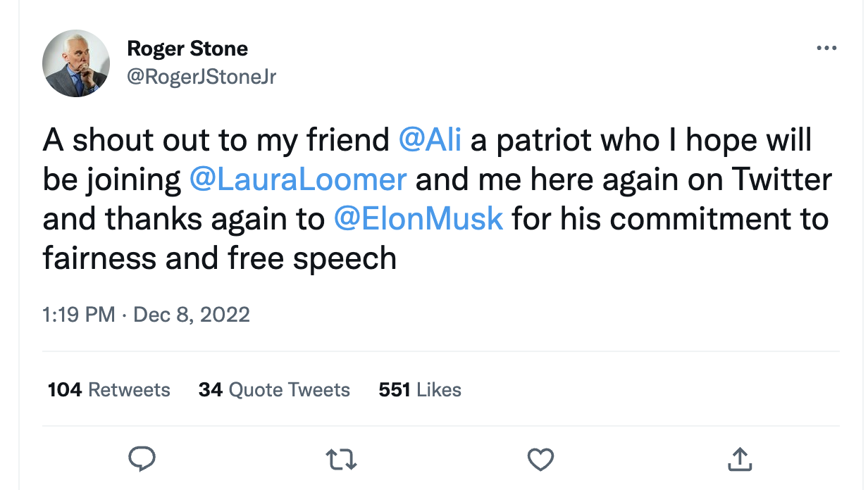View the 104 Retweets list

point(109,390)
